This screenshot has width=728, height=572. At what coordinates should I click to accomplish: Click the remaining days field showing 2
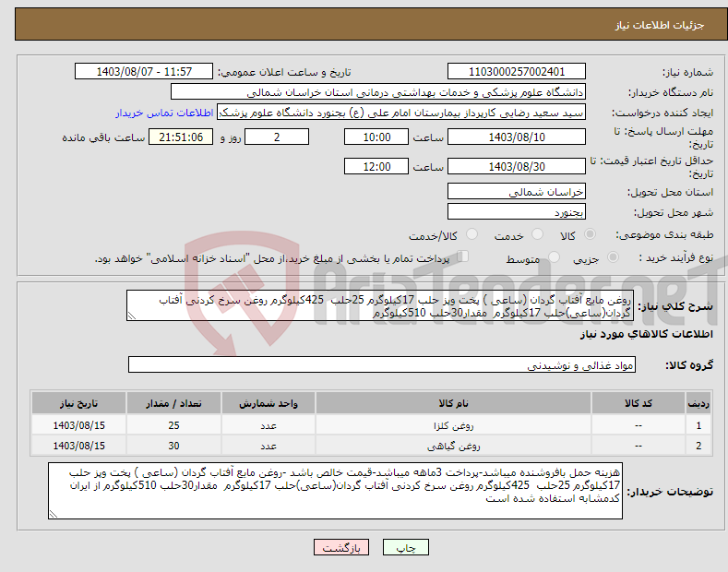click(x=277, y=137)
